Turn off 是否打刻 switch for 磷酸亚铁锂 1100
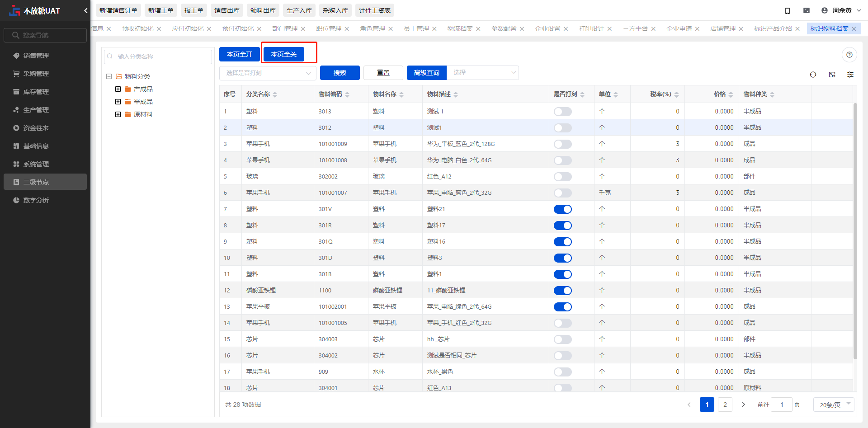 point(563,291)
